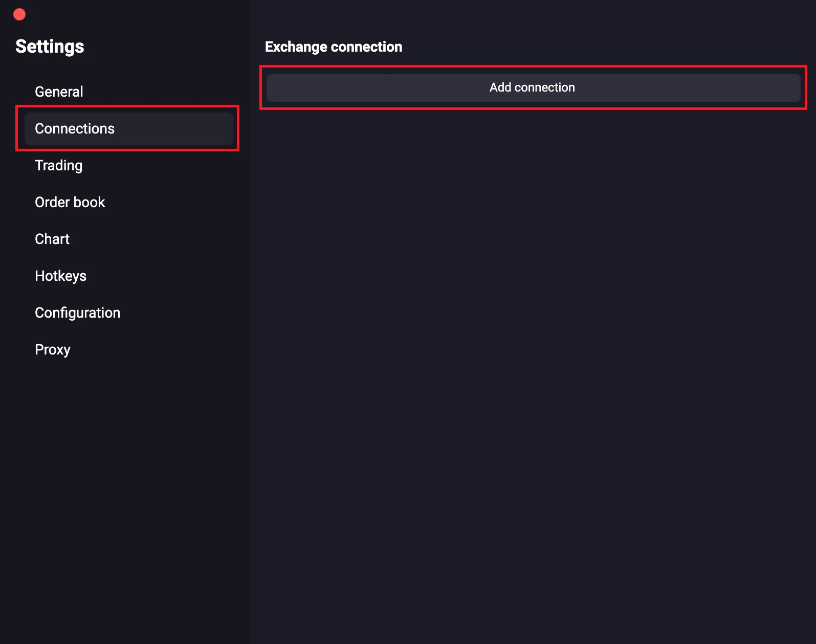Screen dimensions: 816x644
Task: Click the Exchange connection heading
Action: pyautogui.click(x=333, y=47)
